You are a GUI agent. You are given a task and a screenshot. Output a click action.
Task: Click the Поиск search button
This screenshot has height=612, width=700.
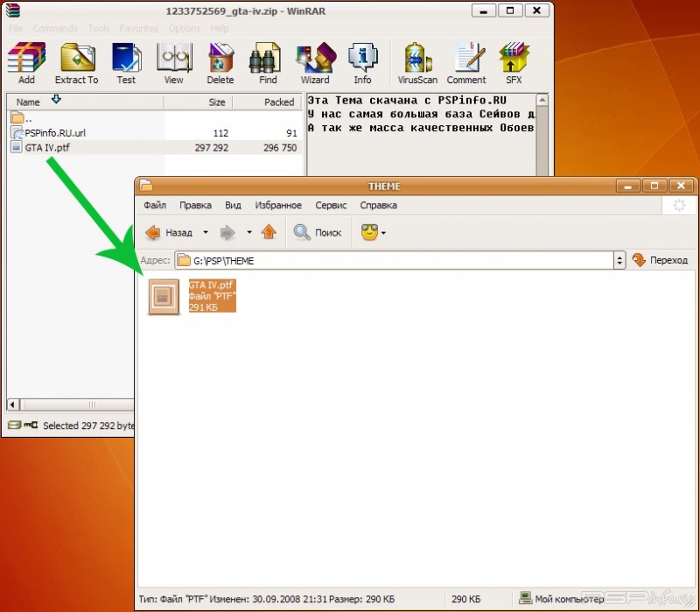[x=318, y=233]
